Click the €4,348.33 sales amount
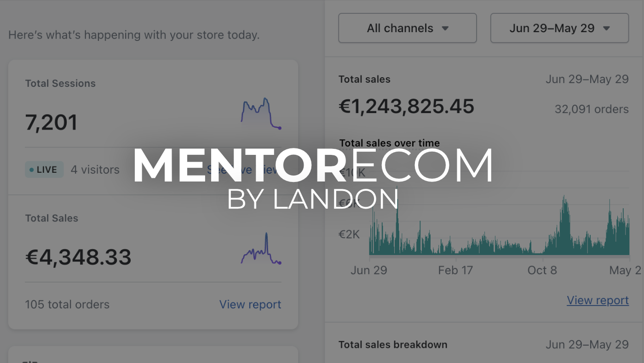The image size is (644, 363). tap(78, 257)
